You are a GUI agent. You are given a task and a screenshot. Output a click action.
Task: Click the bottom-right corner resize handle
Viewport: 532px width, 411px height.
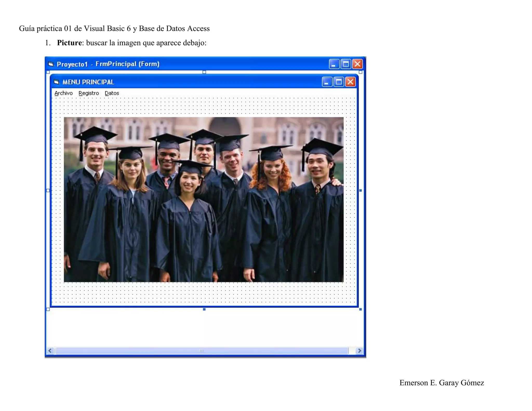pos(360,309)
